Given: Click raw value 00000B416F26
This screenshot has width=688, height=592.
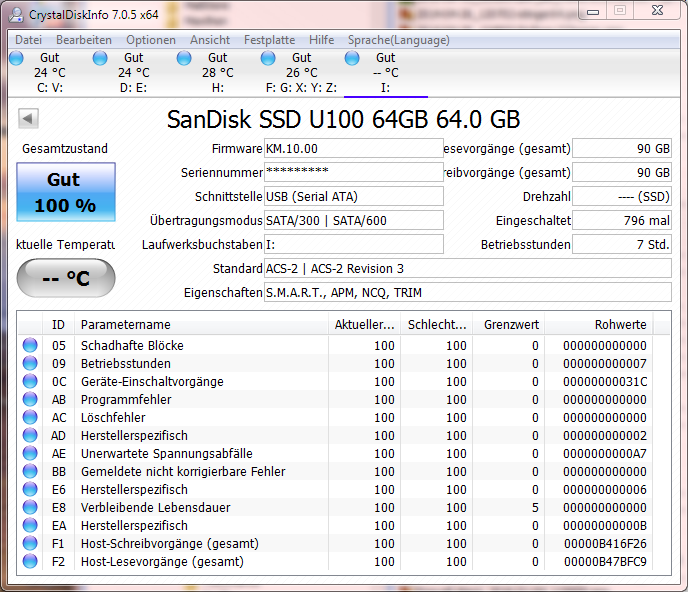Looking at the screenshot, I should [606, 543].
